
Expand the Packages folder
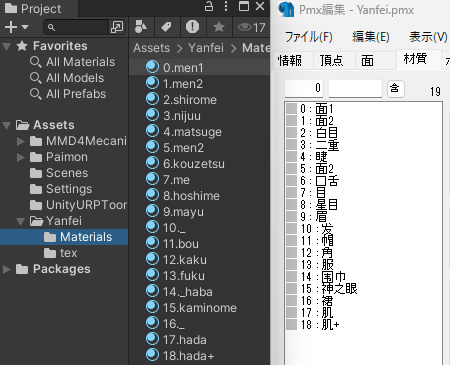(7, 269)
